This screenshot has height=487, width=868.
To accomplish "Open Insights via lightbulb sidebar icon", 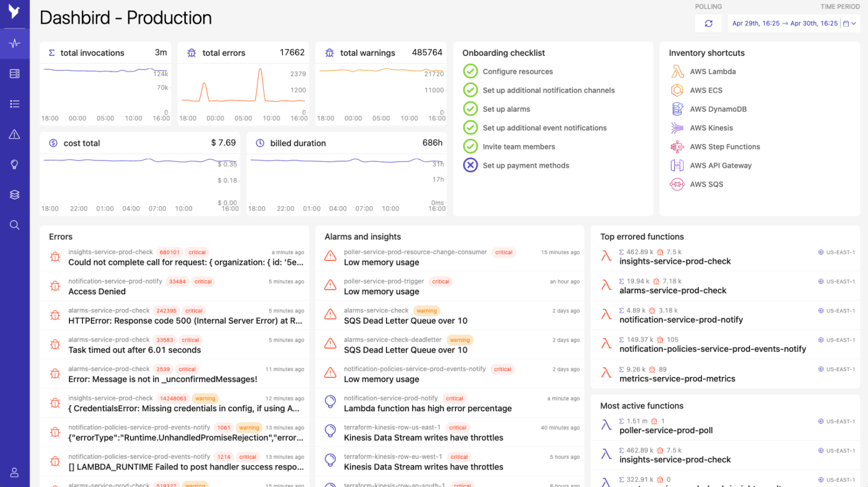I will click(15, 164).
